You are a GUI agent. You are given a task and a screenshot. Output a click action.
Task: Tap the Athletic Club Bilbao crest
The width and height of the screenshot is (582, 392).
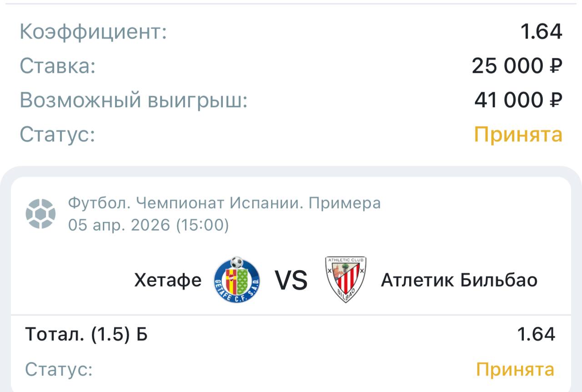point(346,280)
